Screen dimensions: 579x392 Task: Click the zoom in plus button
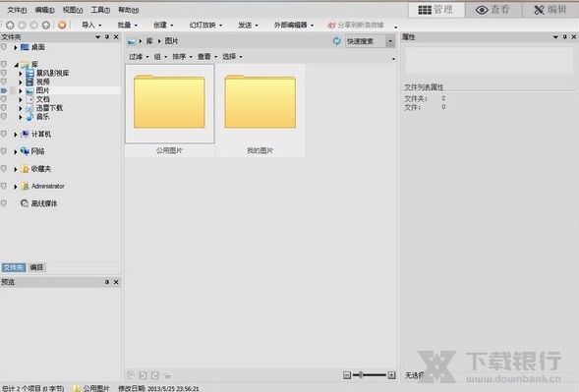[x=391, y=375]
